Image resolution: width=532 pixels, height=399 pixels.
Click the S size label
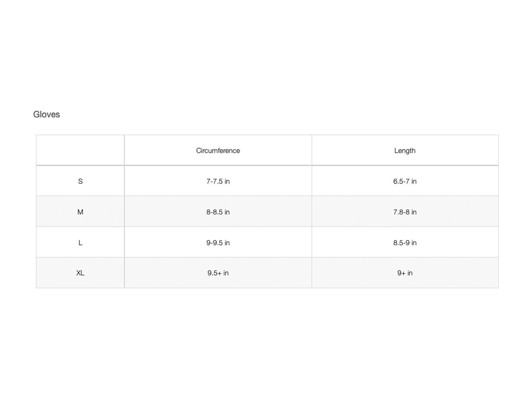(x=80, y=181)
